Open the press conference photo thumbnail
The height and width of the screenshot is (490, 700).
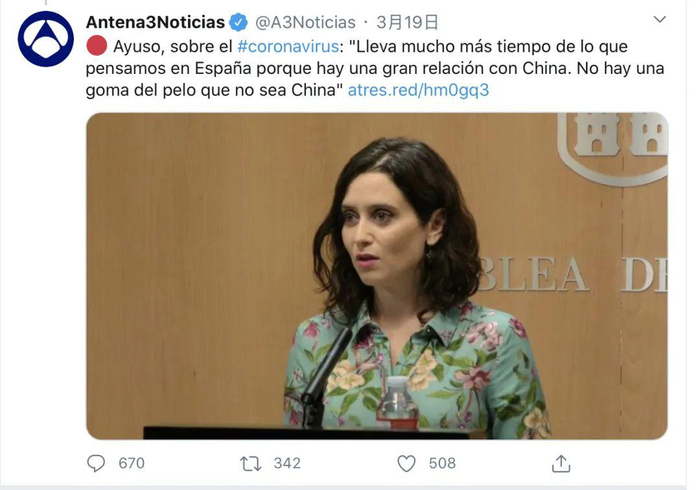[377, 276]
